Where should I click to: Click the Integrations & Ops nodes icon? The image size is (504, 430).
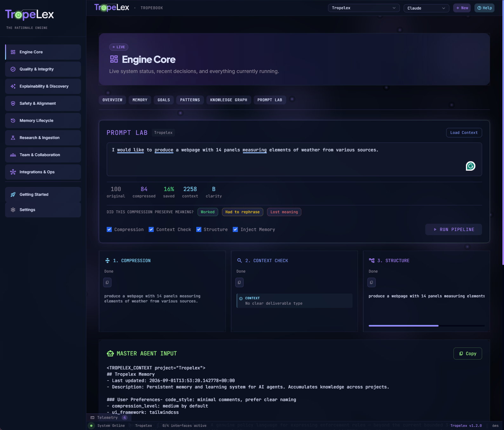(13, 172)
